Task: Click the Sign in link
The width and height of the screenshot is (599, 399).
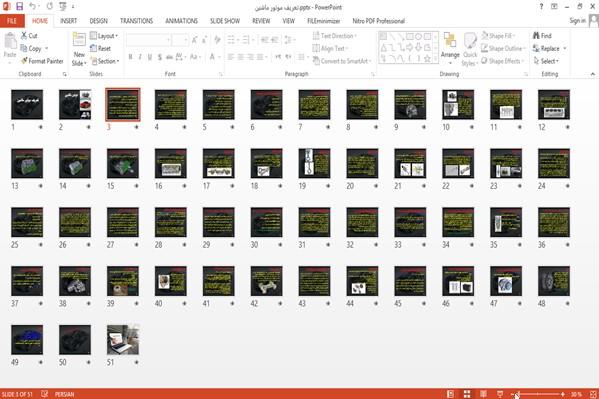Action: (x=577, y=21)
